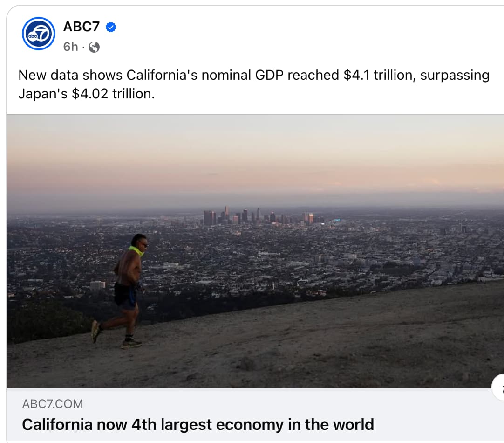Select the caption line starting with New data shows

coord(254,75)
